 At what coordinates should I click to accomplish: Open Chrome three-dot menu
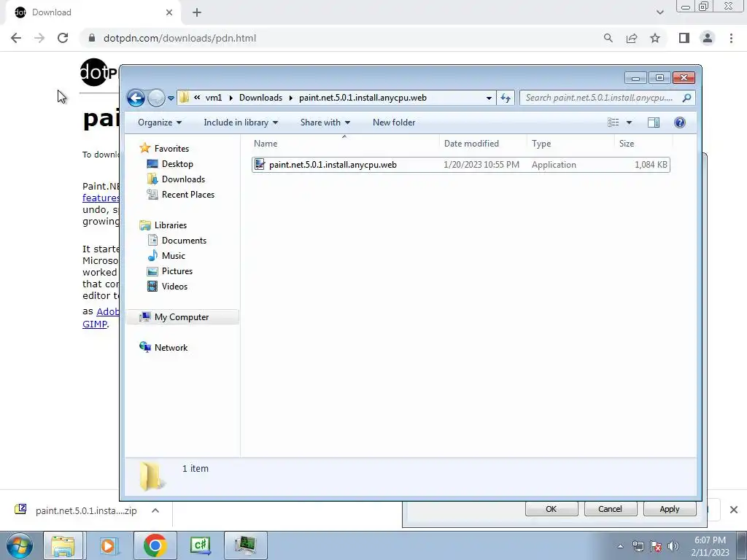tap(731, 38)
